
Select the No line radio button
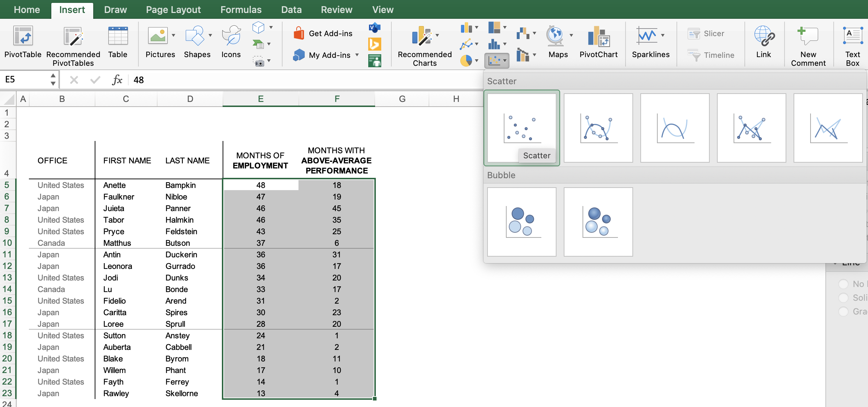click(844, 284)
